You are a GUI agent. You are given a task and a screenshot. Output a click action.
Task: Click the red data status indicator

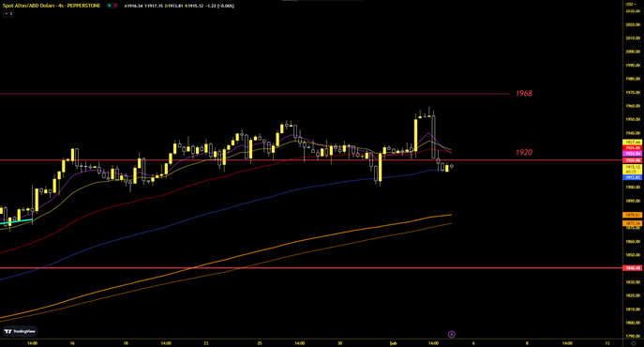coord(115,6)
